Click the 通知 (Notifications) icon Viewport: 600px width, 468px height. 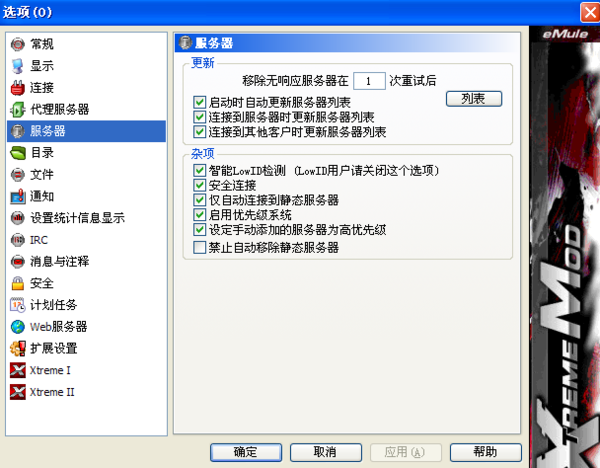pyautogui.click(x=18, y=196)
